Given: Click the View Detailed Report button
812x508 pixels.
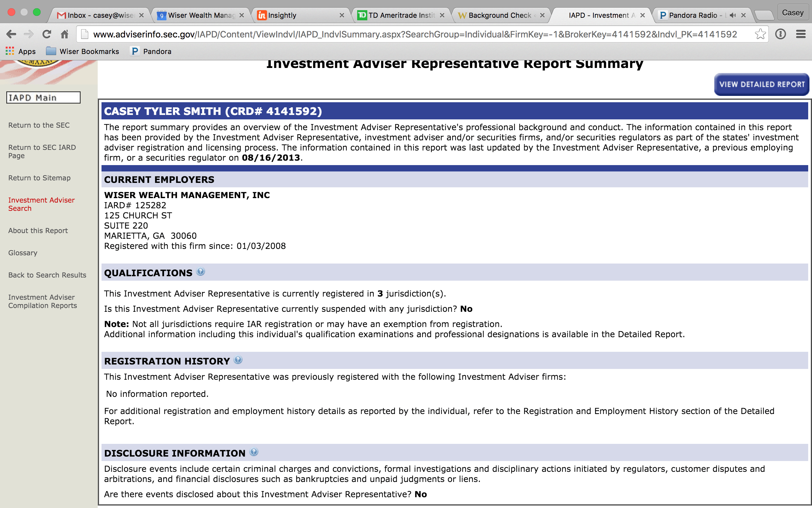Looking at the screenshot, I should [762, 84].
